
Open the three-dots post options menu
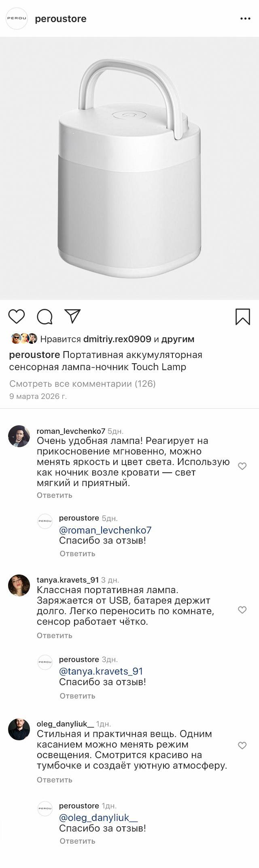(245, 19)
